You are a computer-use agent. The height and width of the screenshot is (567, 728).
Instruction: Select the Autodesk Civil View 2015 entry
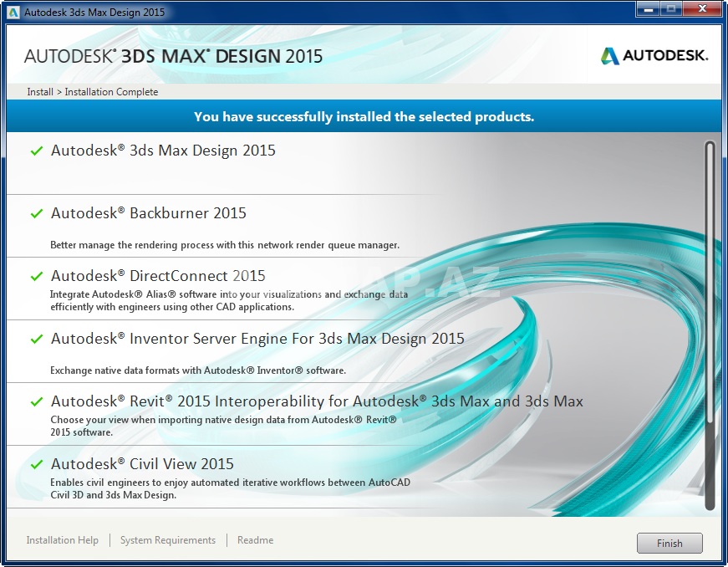click(142, 464)
